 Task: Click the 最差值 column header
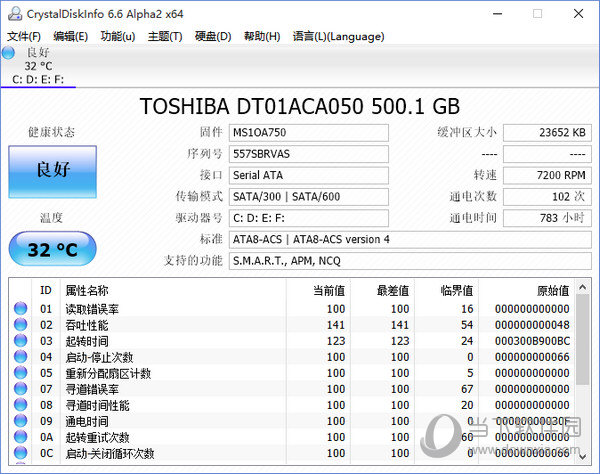tap(382, 290)
